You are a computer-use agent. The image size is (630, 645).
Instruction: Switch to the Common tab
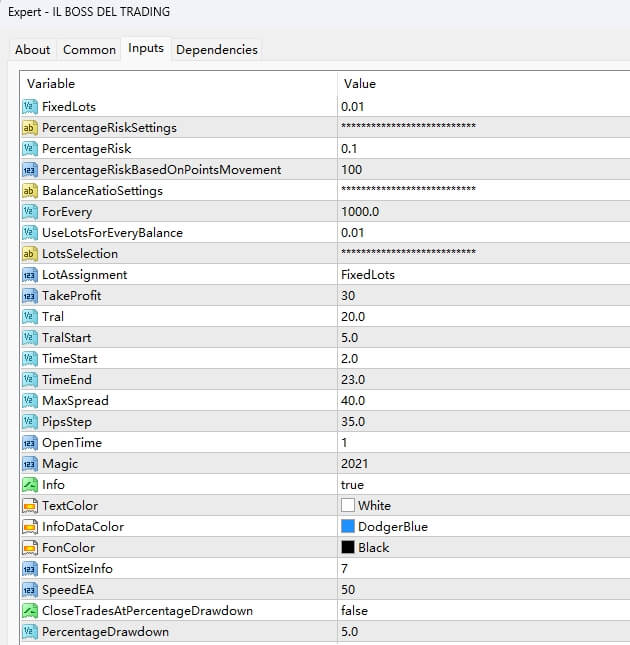tap(89, 50)
